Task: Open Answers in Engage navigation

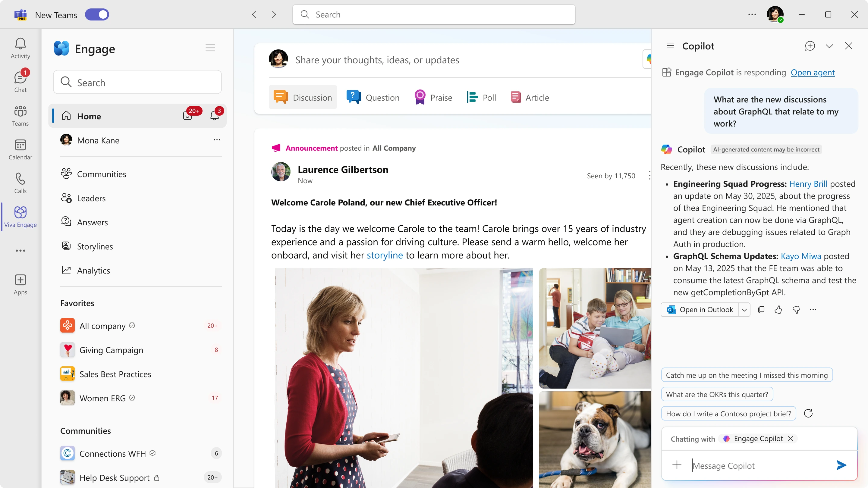Action: 84,222
